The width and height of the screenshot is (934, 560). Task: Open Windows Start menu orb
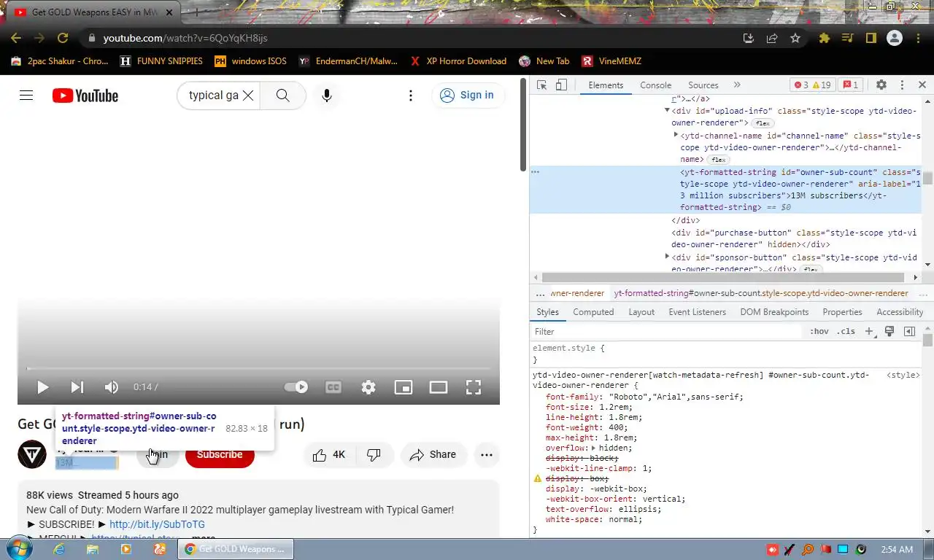[x=20, y=548]
